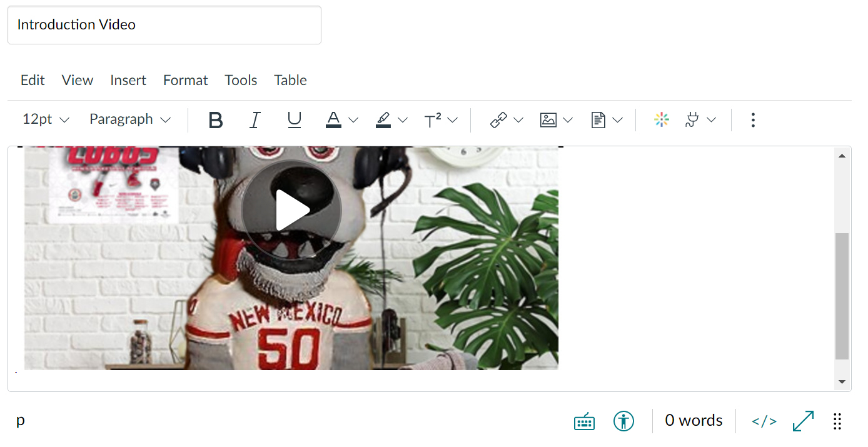Apply the background highlight color

383,119
